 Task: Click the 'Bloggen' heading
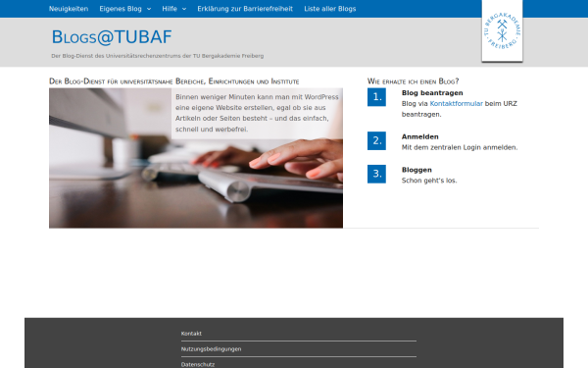coord(416,170)
